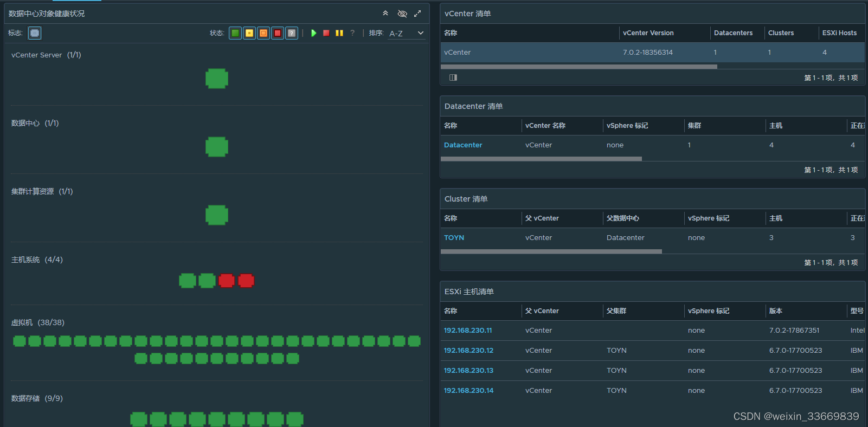
Task: Open host 192.168.230.14 link
Action: 468,391
